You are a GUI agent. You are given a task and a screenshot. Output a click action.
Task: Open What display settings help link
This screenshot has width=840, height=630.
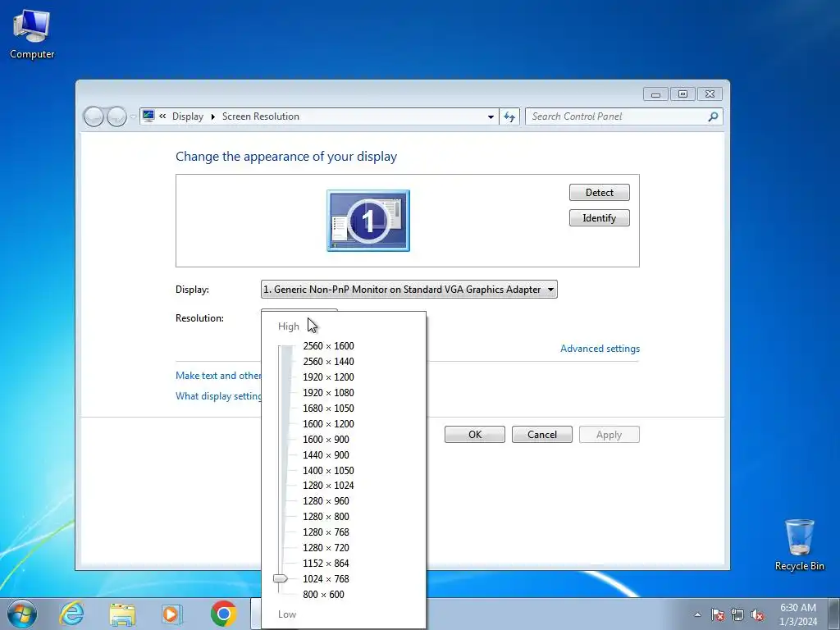pos(218,396)
